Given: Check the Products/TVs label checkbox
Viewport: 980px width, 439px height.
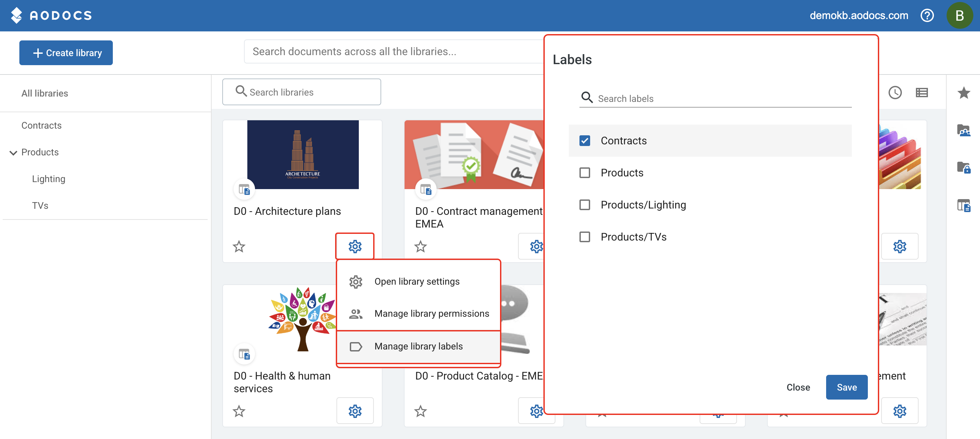Looking at the screenshot, I should pos(584,237).
